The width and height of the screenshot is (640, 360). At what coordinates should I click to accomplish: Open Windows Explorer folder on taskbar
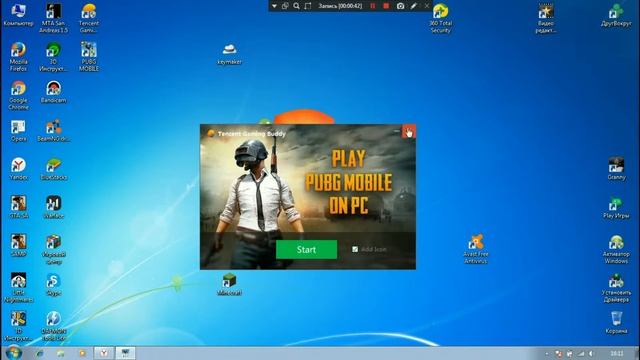(x=60, y=353)
